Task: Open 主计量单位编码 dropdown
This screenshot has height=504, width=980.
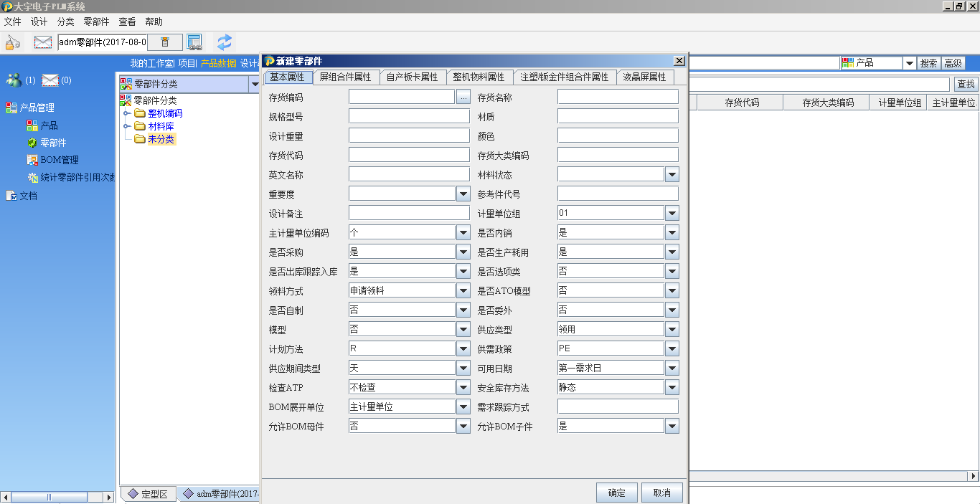Action: tap(463, 232)
